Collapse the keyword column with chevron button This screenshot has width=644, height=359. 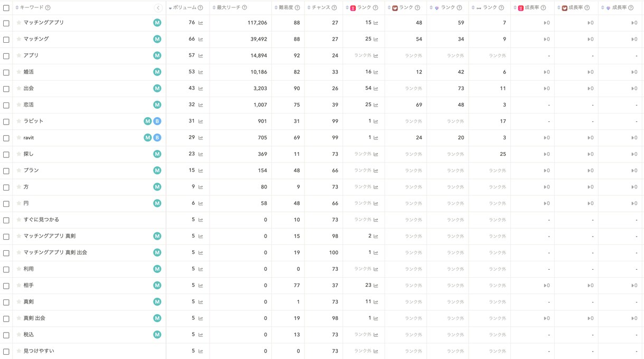(158, 8)
